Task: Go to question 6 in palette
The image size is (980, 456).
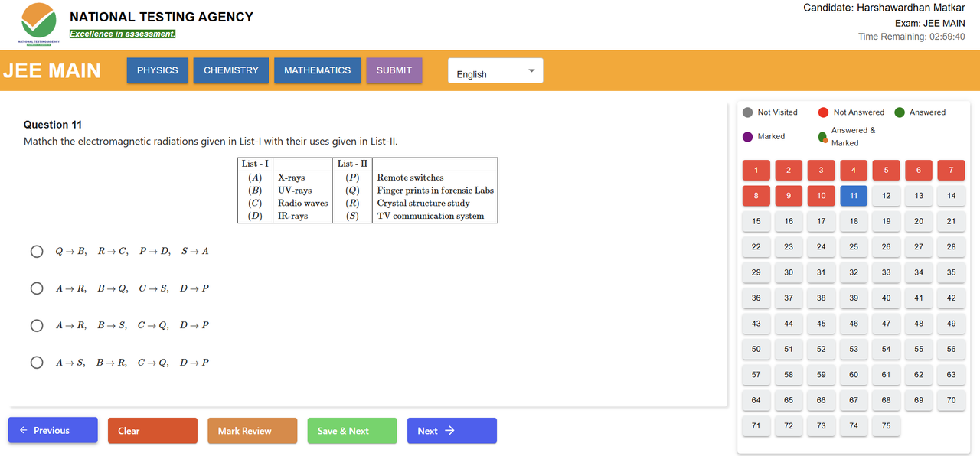Action: [x=919, y=170]
